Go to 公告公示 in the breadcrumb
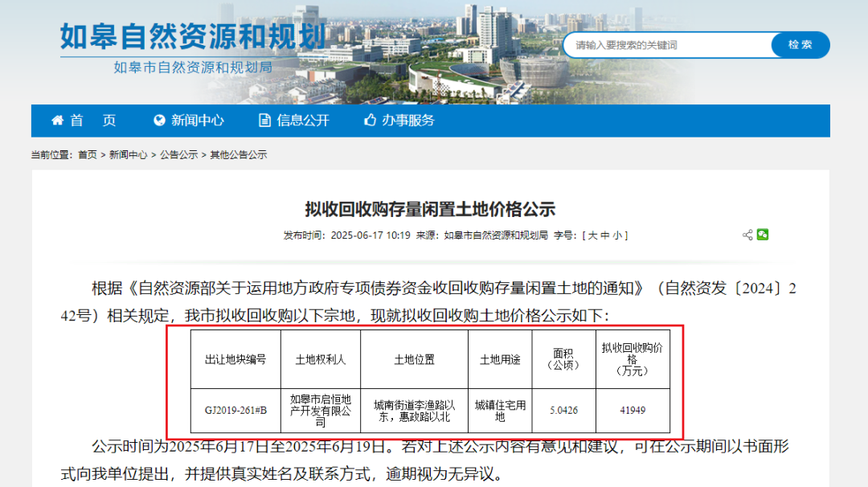The image size is (868, 487). (x=178, y=155)
